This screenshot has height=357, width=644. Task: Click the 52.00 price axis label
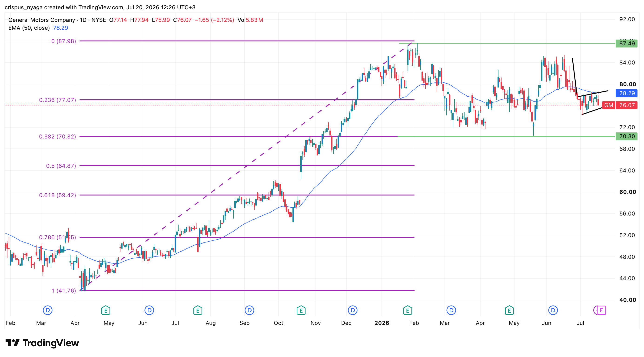point(627,235)
